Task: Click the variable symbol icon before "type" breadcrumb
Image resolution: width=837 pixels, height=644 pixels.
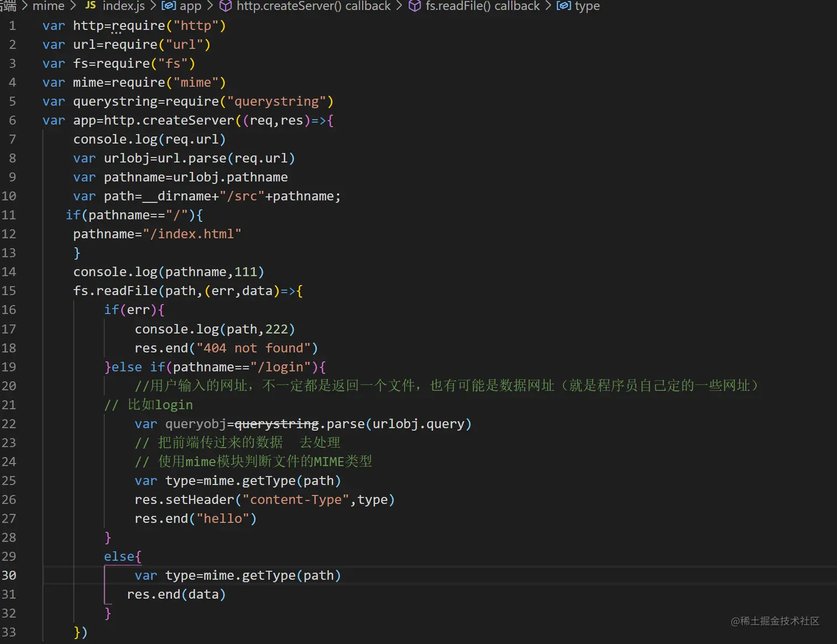Action: click(x=564, y=6)
